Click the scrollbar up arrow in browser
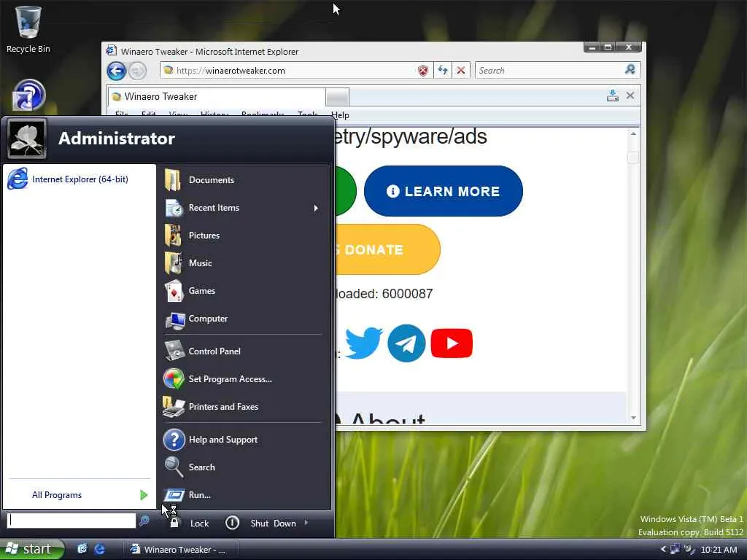Image resolution: width=747 pixels, height=560 pixels. click(x=633, y=134)
